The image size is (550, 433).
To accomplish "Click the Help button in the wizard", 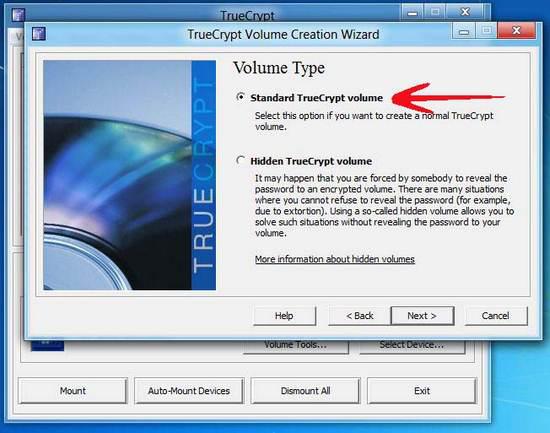I will (284, 316).
